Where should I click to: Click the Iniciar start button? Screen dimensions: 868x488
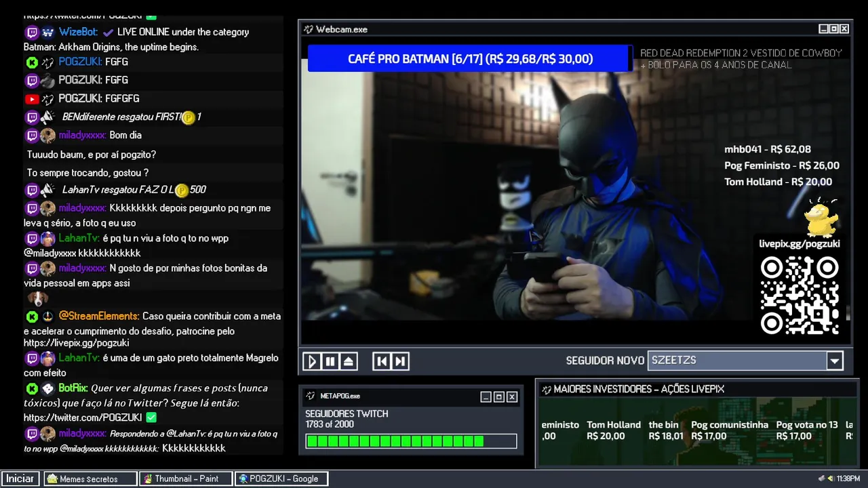pyautogui.click(x=20, y=479)
